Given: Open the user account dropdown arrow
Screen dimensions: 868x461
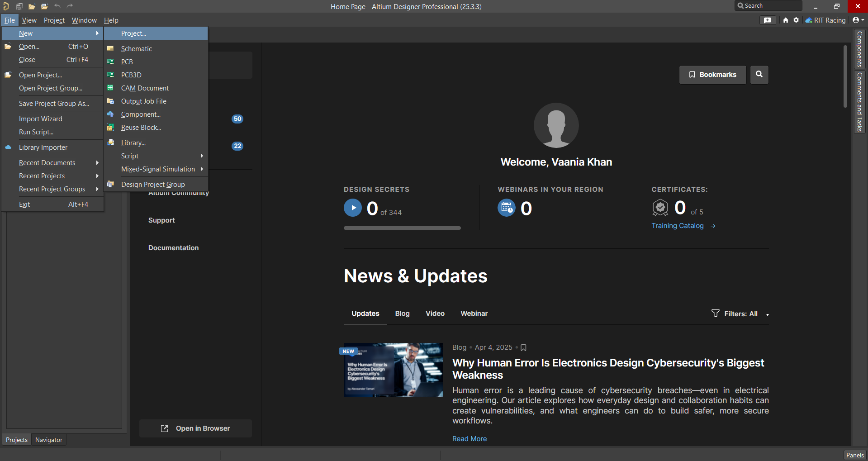Looking at the screenshot, I should pos(863,20).
